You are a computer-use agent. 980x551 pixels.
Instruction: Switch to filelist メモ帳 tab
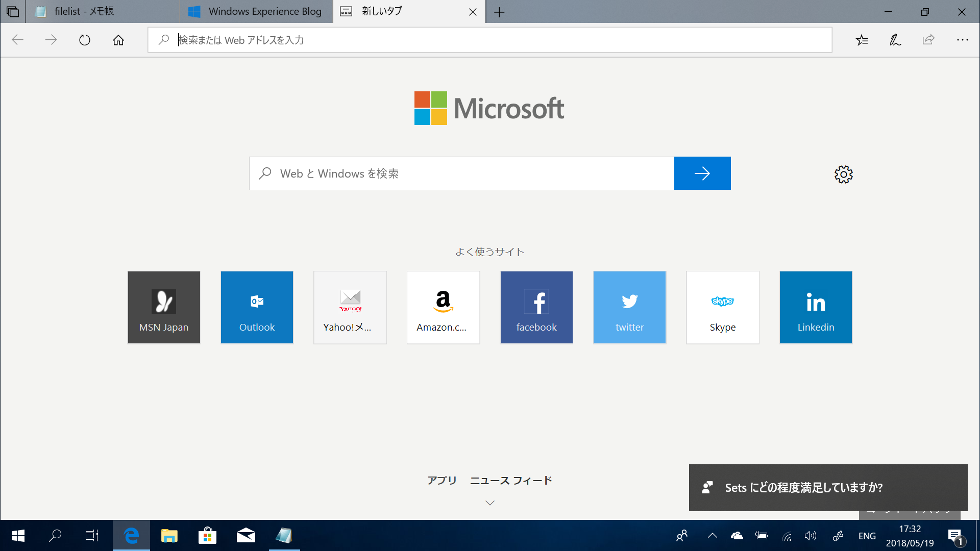point(102,11)
